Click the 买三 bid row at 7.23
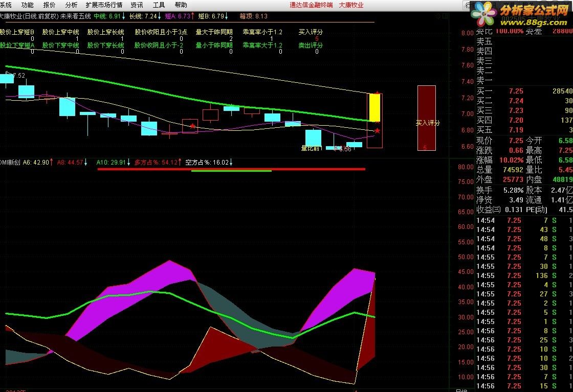Screen dimensions: 573x392 point(524,110)
